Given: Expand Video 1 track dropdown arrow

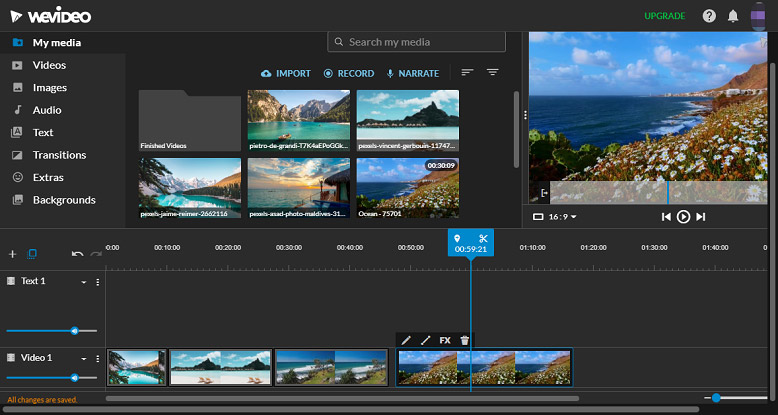Looking at the screenshot, I should [84, 358].
